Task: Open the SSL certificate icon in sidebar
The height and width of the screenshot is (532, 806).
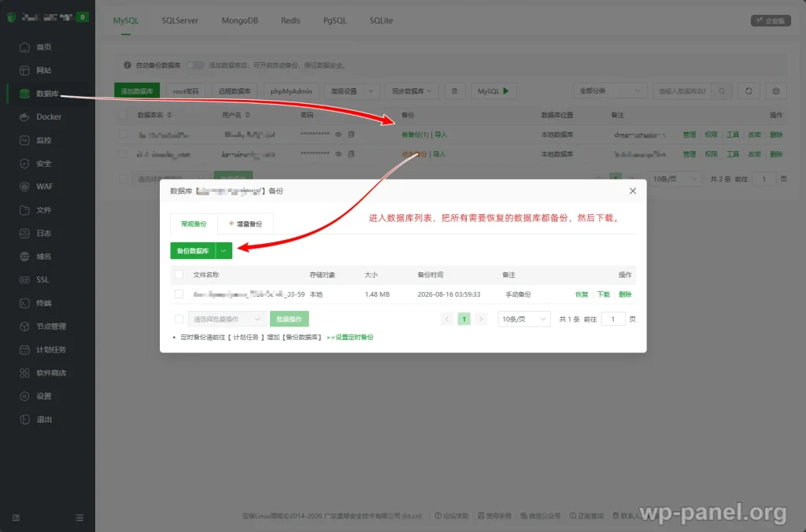Action: pos(24,279)
